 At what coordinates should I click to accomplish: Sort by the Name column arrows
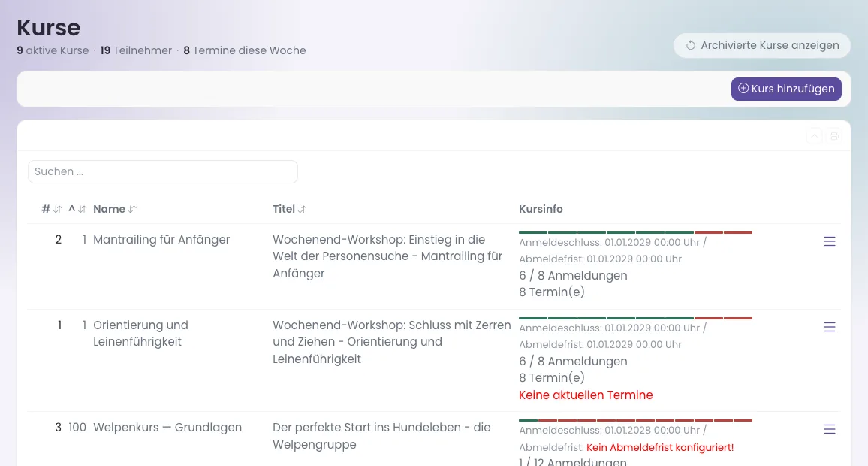(132, 210)
